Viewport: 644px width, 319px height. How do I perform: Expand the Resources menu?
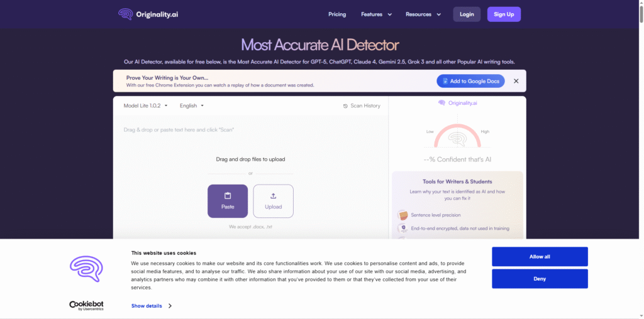[423, 14]
